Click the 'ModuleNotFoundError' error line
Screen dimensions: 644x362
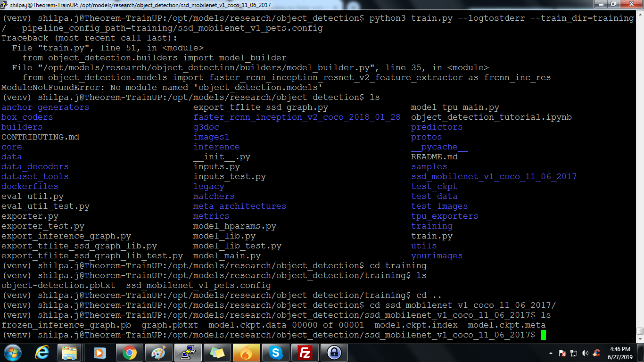point(162,88)
